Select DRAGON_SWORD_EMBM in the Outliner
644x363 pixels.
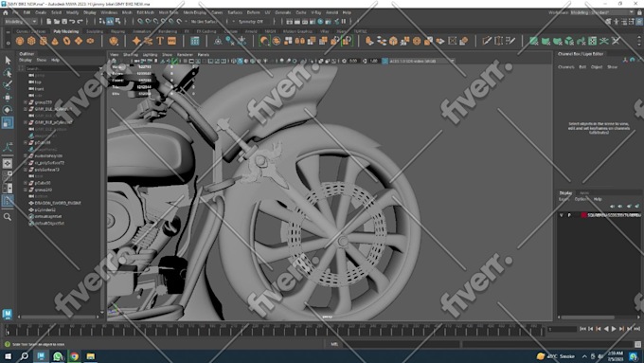tap(58, 203)
